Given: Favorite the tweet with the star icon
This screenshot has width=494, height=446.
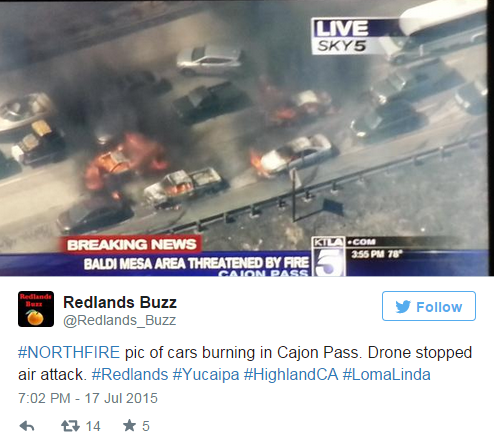Looking at the screenshot, I should pyautogui.click(x=129, y=426).
